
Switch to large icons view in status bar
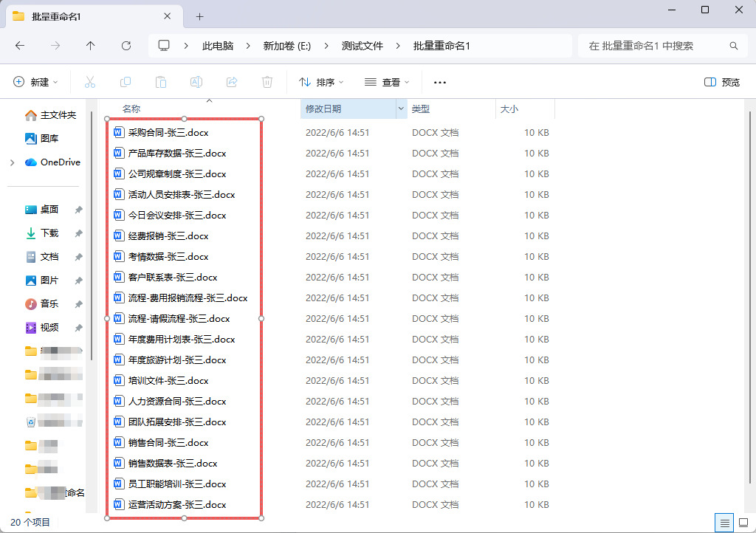pyautogui.click(x=743, y=523)
